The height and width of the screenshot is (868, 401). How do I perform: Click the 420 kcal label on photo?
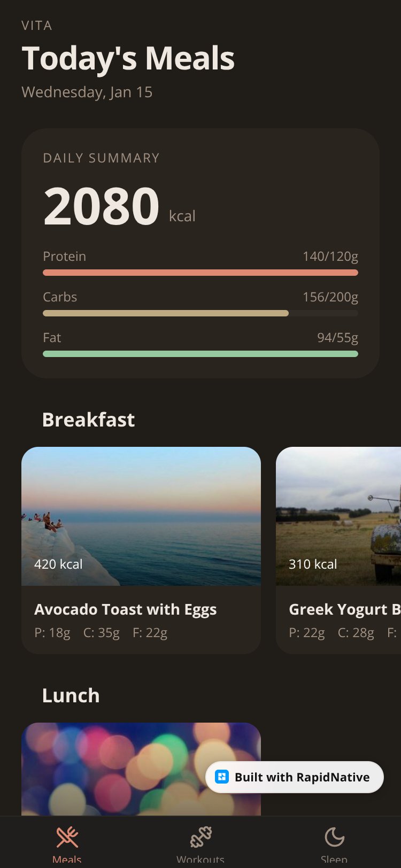pos(58,564)
